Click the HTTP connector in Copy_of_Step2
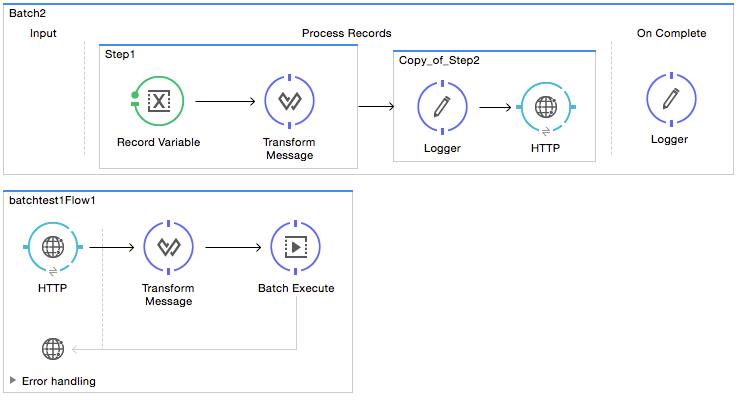740x400 pixels. [545, 108]
